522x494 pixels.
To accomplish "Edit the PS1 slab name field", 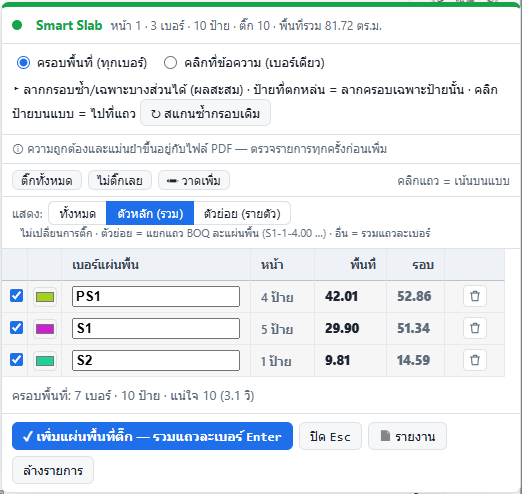I will tap(156, 296).
